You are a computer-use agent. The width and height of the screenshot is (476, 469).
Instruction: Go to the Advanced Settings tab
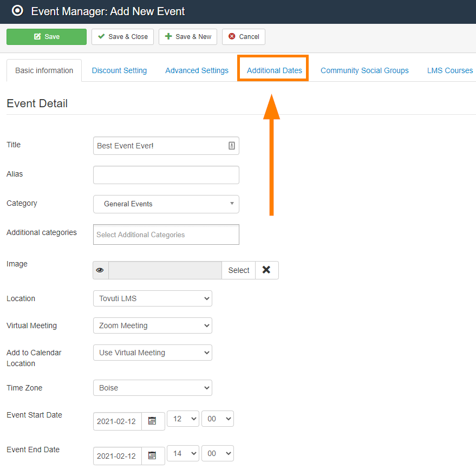click(197, 70)
